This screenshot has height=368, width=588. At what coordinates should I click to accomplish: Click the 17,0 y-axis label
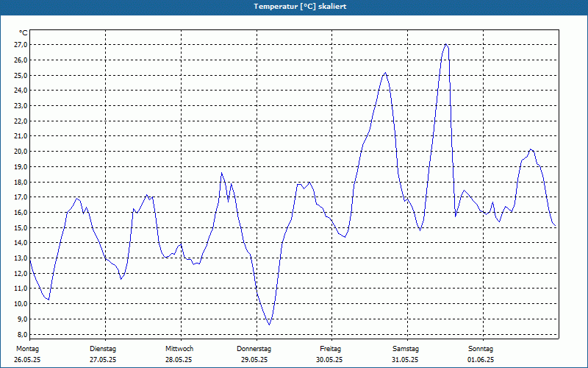pyautogui.click(x=21, y=197)
